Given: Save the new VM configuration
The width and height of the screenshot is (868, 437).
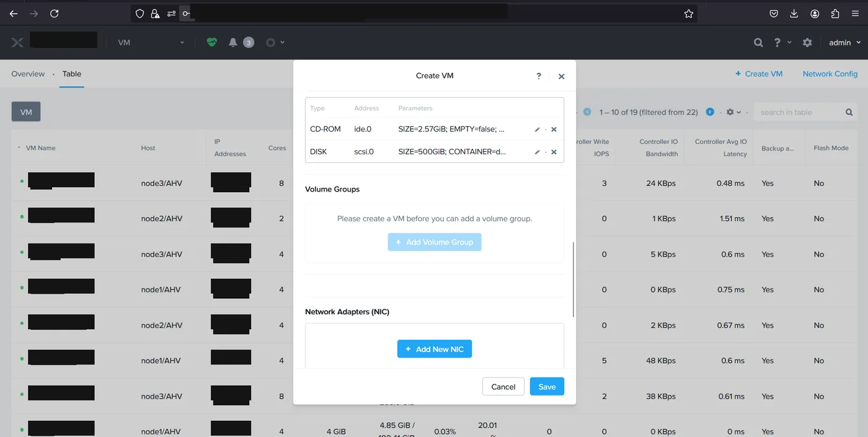Looking at the screenshot, I should pos(547,387).
